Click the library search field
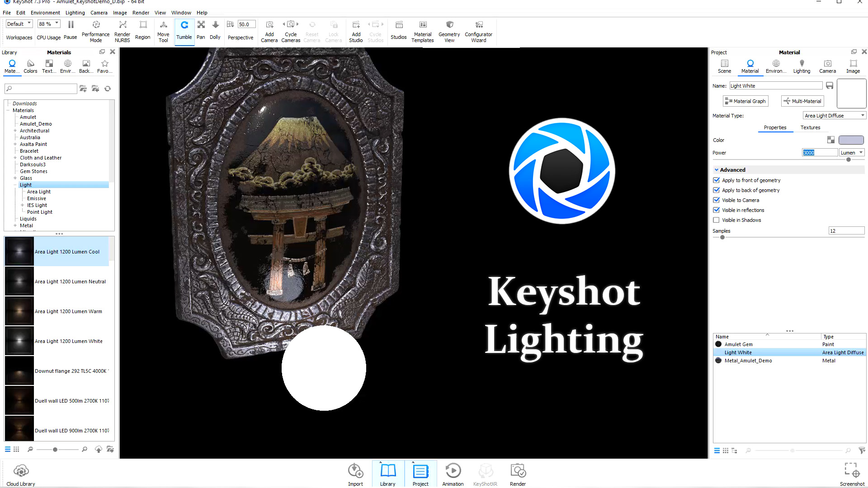 tap(41, 89)
